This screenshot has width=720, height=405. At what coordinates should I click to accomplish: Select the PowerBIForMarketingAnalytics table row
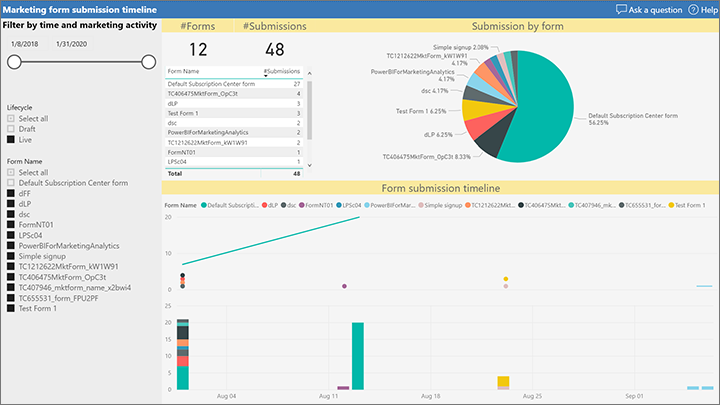(x=234, y=132)
